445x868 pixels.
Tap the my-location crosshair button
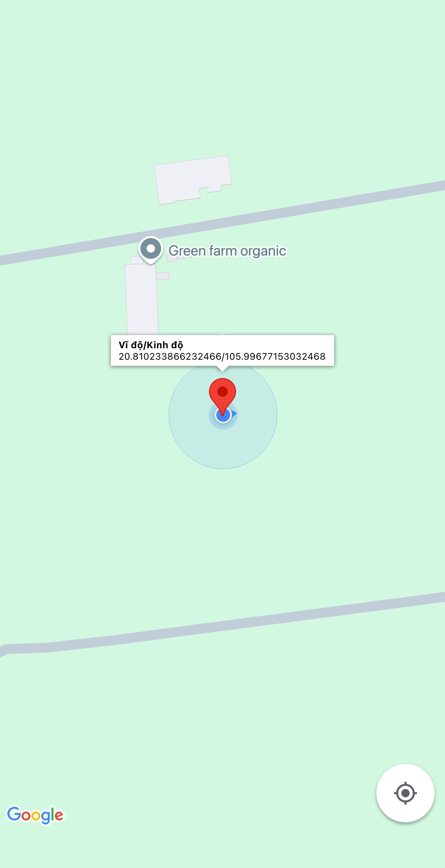pyautogui.click(x=405, y=793)
